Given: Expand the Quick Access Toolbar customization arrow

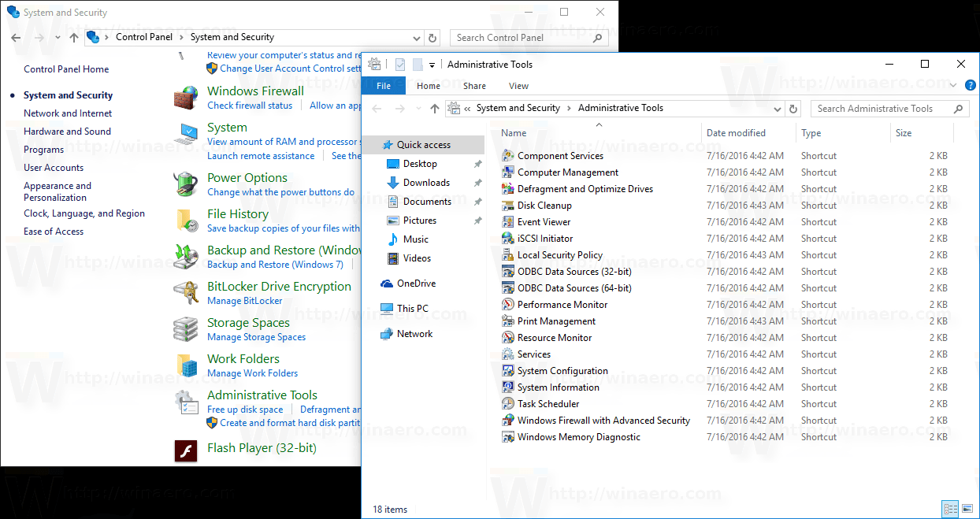Looking at the screenshot, I should (x=432, y=64).
